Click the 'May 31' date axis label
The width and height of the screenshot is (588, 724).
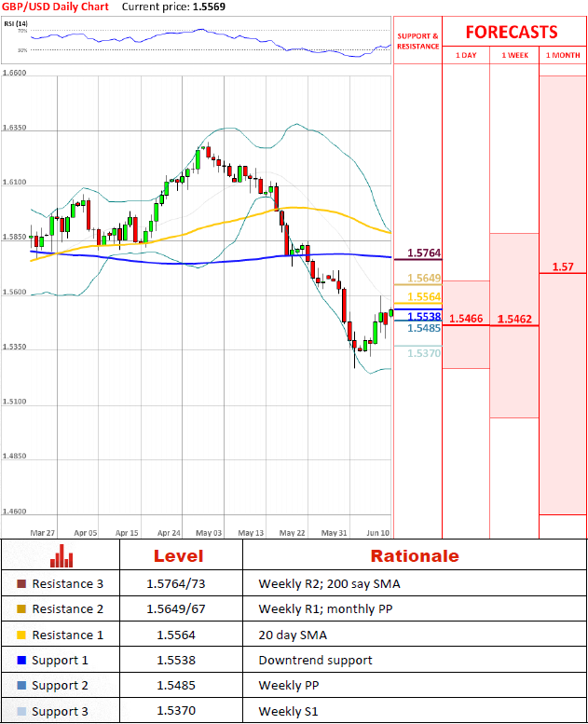334,532
